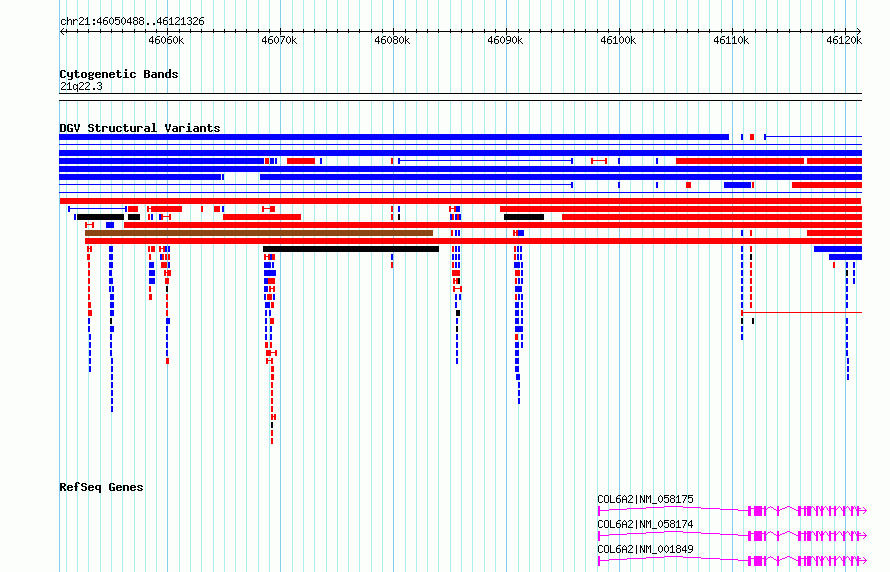Select the NM_001849 magenta transcript glyph
This screenshot has height=572, width=890.
[732, 561]
